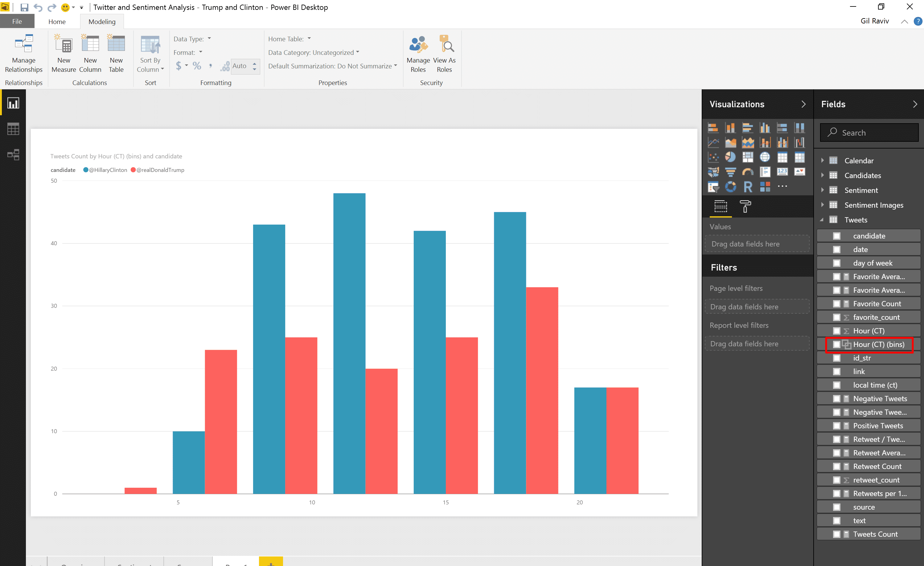The width and height of the screenshot is (924, 566).
Task: Click the New Measure icon
Action: tap(64, 44)
